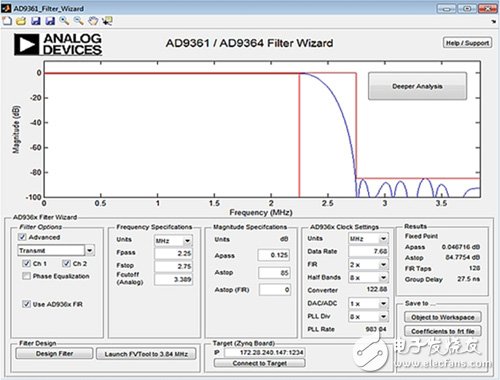Click the Design Filter button
Image resolution: width=500 pixels, height=380 pixels.
[x=54, y=353]
